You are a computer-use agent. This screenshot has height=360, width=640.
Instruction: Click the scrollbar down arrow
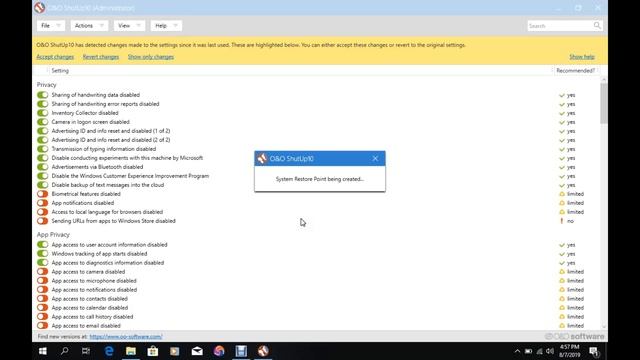pyautogui.click(x=604, y=327)
